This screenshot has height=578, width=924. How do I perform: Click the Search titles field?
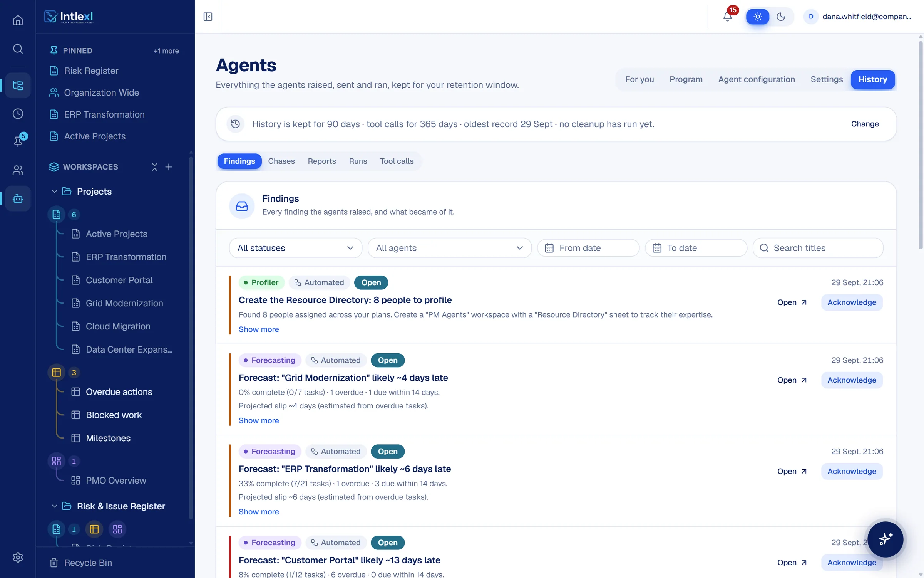[818, 248]
